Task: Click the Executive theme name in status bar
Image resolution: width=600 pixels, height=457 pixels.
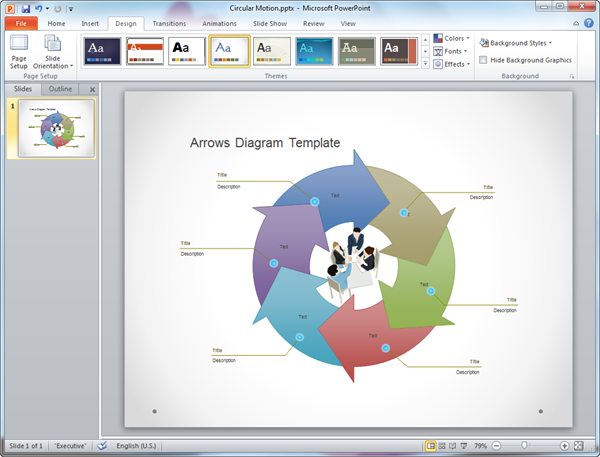Action: click(x=70, y=446)
